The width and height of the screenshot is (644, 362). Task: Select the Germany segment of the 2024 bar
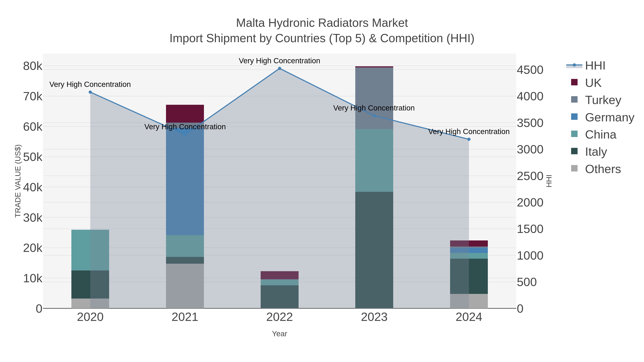click(469, 250)
